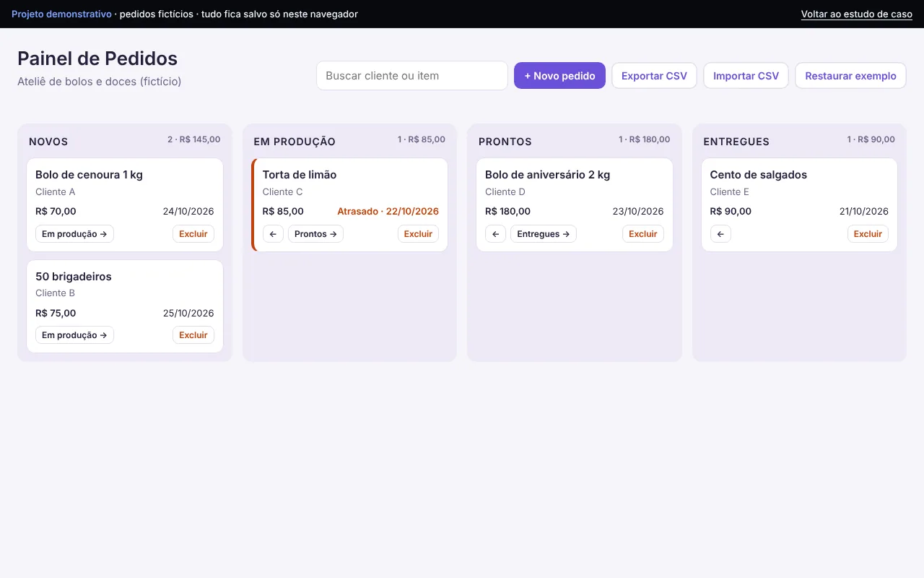
Task: Advance Torta de limão to Prontos
Action: coord(315,234)
